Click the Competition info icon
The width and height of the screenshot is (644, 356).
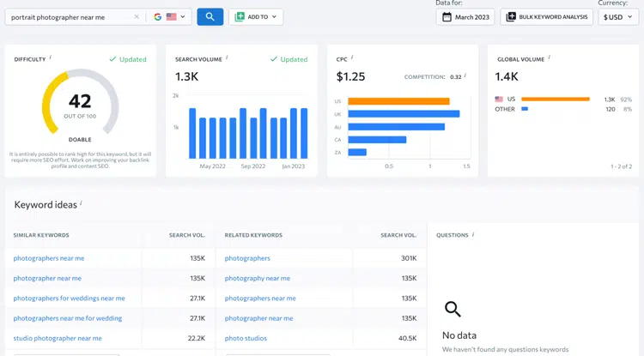465,75
